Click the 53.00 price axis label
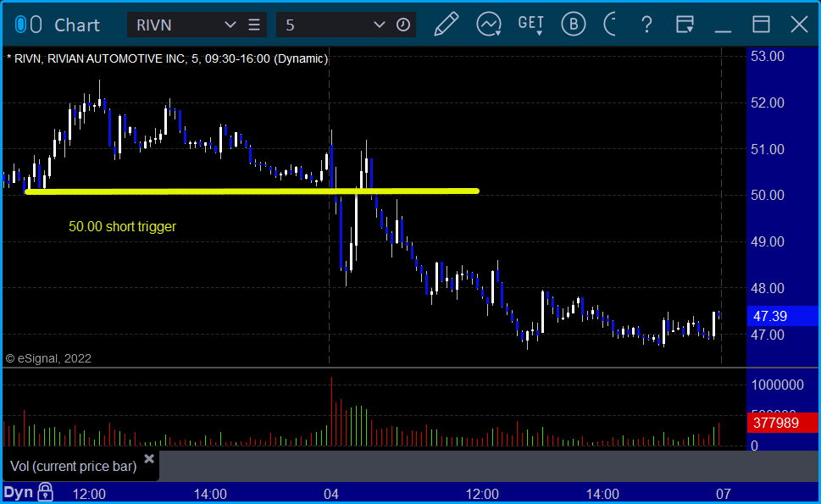 tap(768, 57)
